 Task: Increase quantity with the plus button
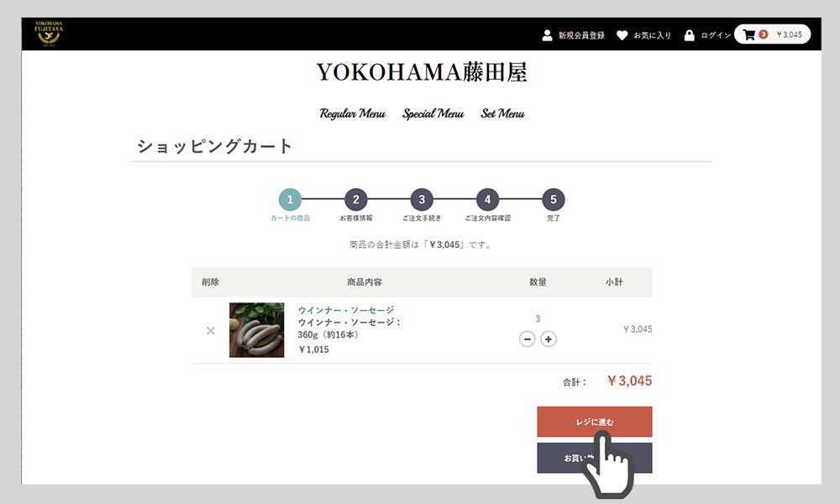point(549,339)
